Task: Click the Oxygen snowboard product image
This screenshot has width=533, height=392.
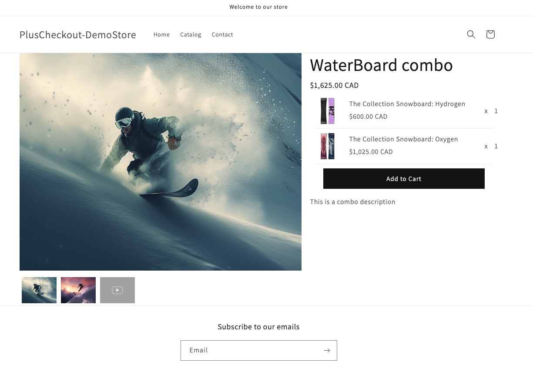Action: (x=328, y=146)
